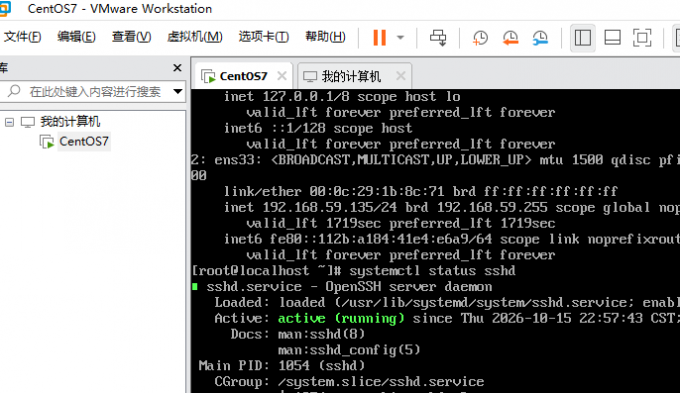Take a snapshot of the VM
Screen dimensions: 680x393
(x=480, y=38)
